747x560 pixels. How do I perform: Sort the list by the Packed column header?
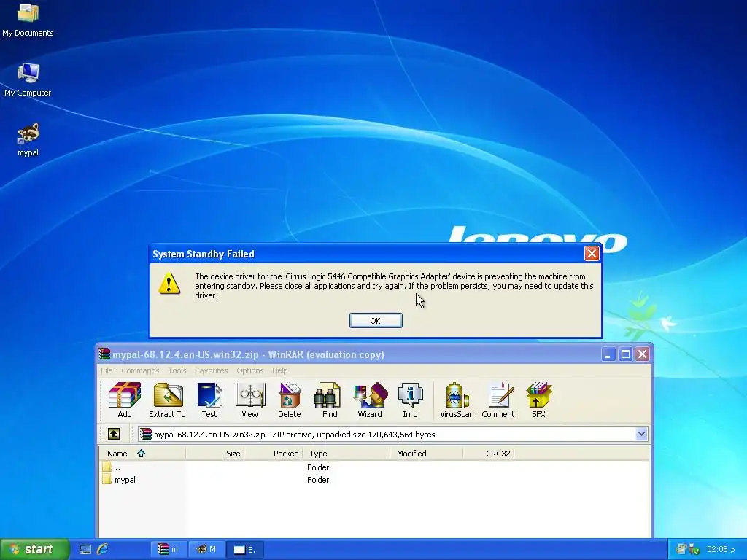point(274,454)
